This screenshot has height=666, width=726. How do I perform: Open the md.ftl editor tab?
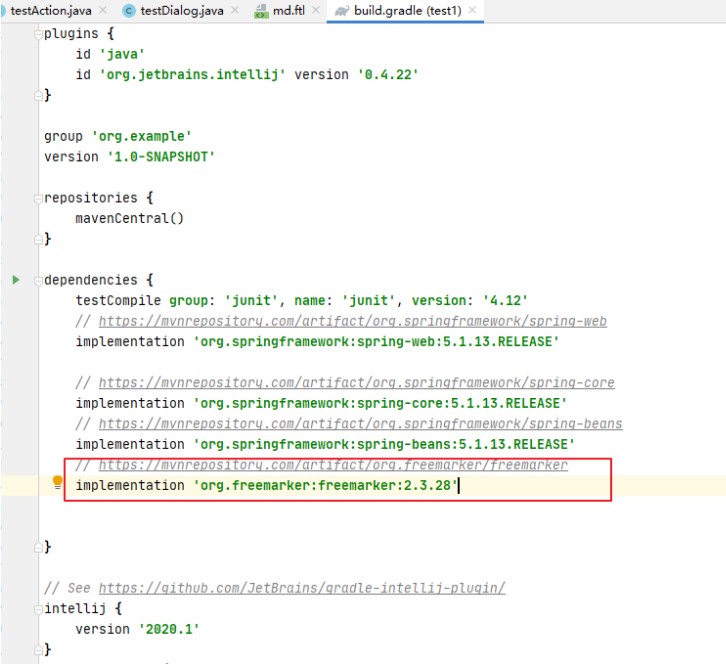pos(288,10)
